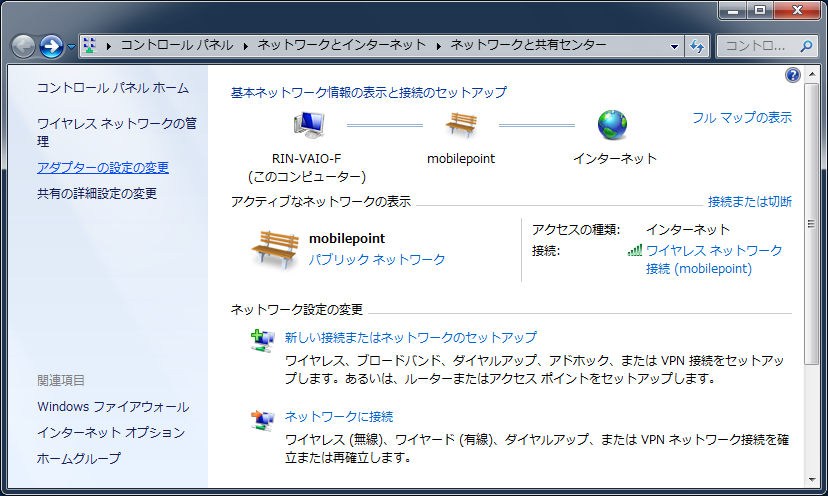Click the Forward navigation arrow button
The width and height of the screenshot is (828, 496).
pos(52,46)
